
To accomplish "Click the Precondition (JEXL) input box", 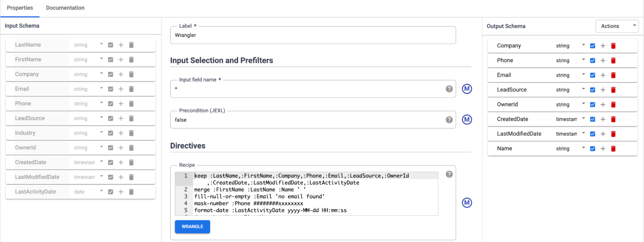I will (x=308, y=120).
